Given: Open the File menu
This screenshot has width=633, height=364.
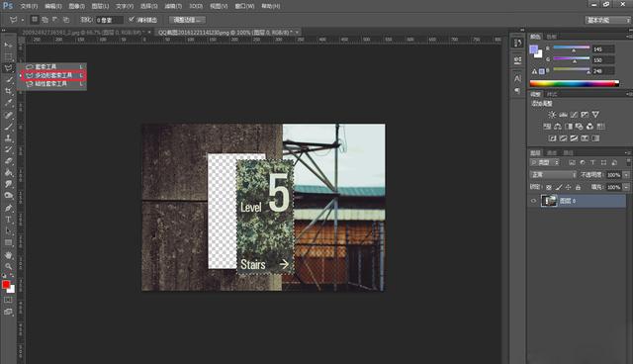Looking at the screenshot, I should 29,6.
